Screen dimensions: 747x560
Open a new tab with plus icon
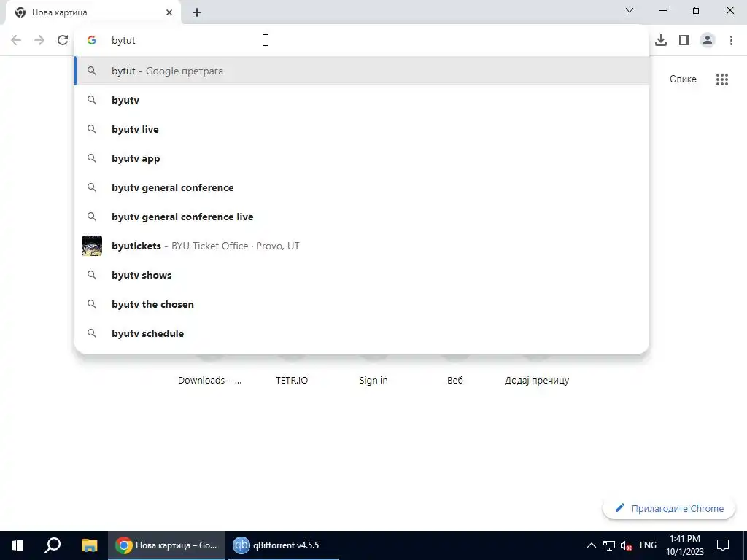coord(197,12)
